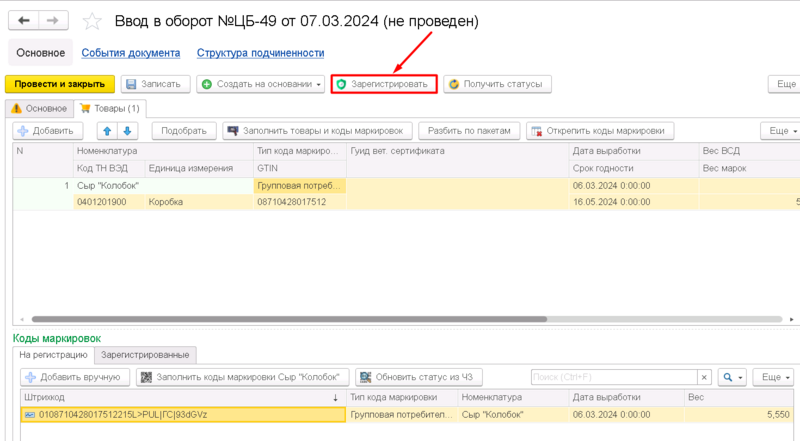Move row up with arrow icon
Screen dimensions: 800x441
[106, 131]
